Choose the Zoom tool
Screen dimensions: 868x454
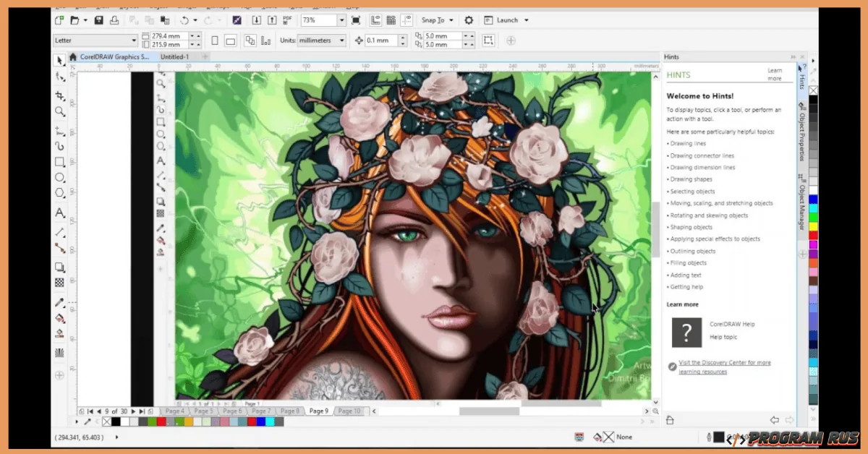point(60,112)
